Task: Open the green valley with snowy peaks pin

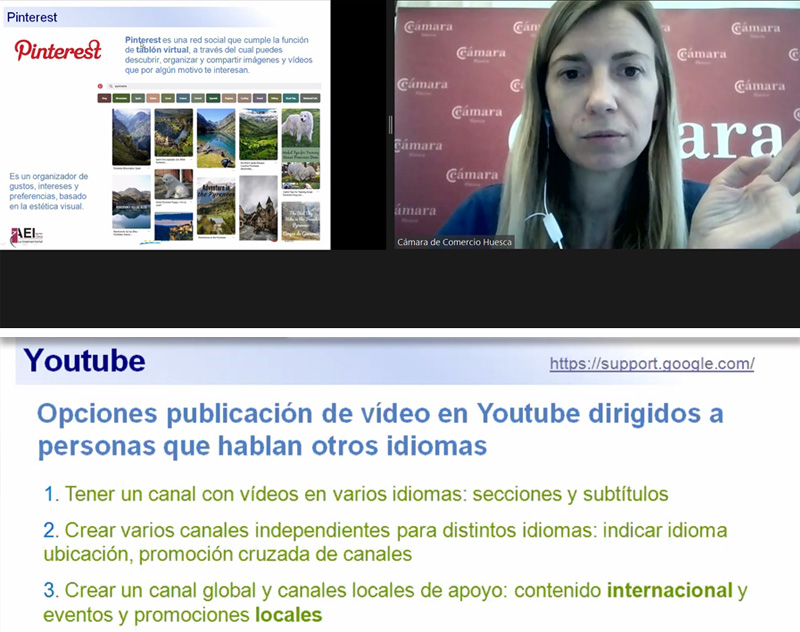Action: tap(258, 135)
